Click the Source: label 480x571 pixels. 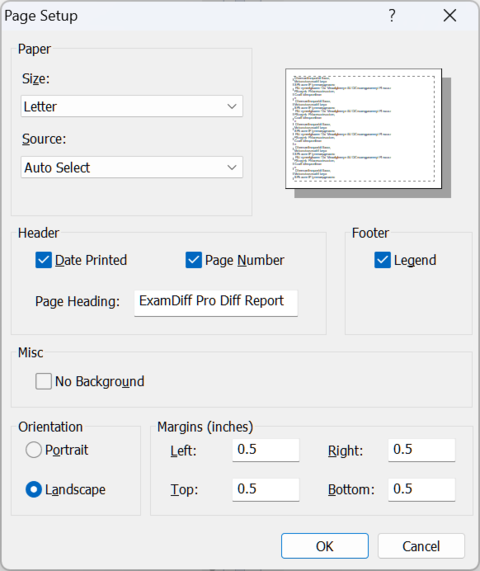pos(44,139)
